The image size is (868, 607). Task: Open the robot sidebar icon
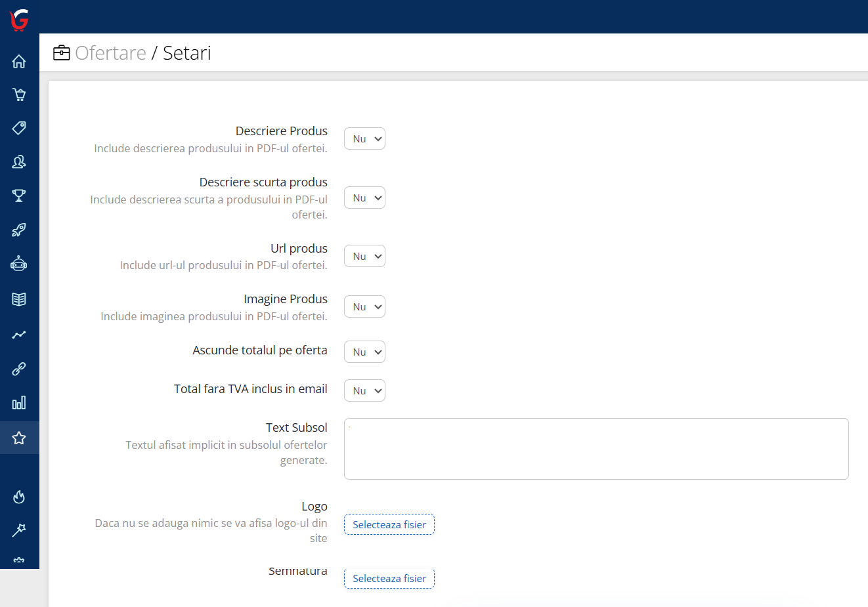19,264
